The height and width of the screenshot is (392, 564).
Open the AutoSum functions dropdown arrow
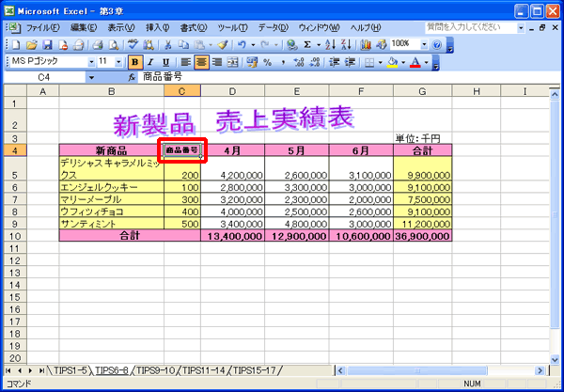click(319, 44)
